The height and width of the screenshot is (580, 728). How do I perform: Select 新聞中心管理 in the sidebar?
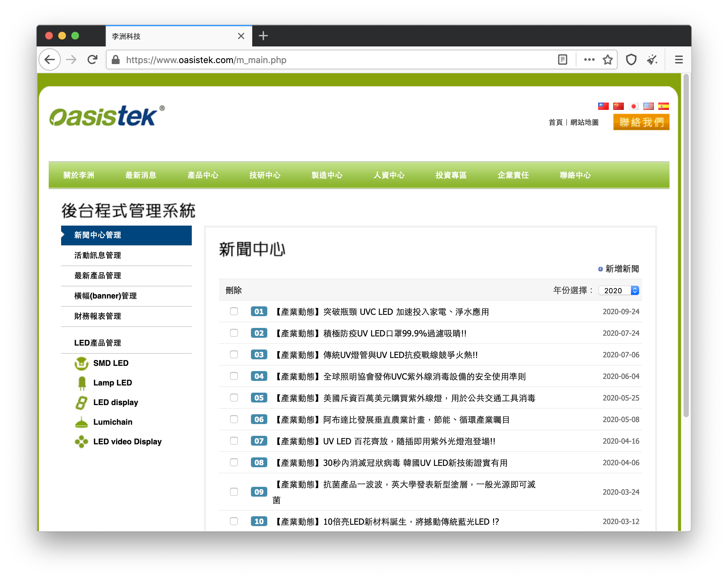coord(126,235)
